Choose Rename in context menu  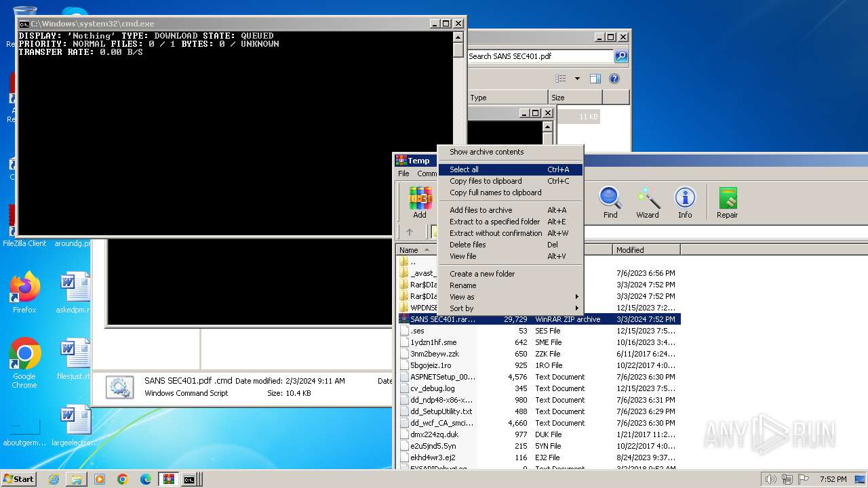[x=511, y=285]
